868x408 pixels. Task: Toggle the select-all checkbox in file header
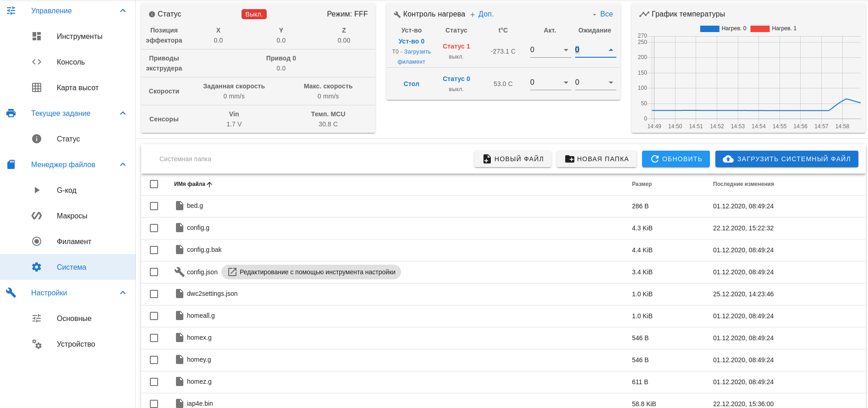click(x=154, y=184)
